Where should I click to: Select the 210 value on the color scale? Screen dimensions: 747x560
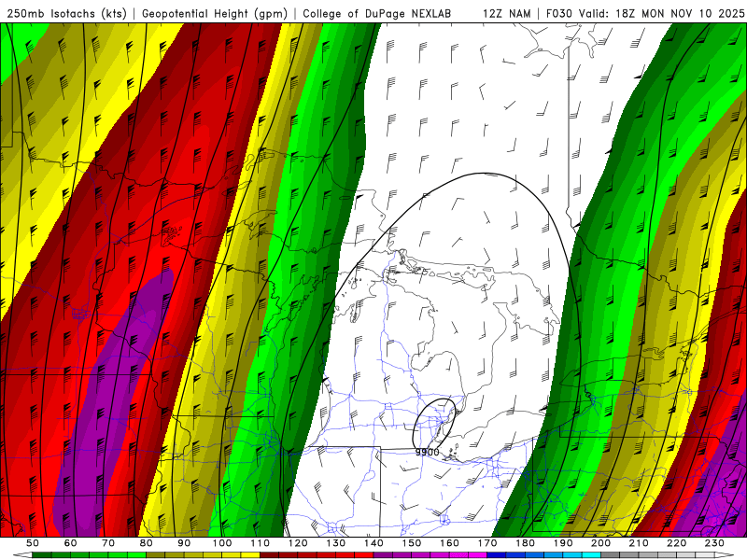[x=639, y=543]
